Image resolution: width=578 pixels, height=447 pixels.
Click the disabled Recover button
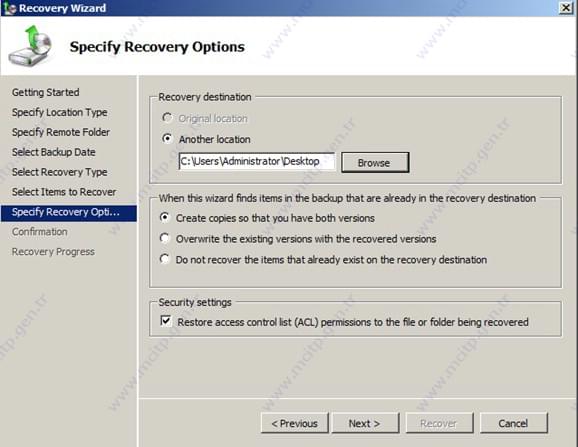click(439, 423)
